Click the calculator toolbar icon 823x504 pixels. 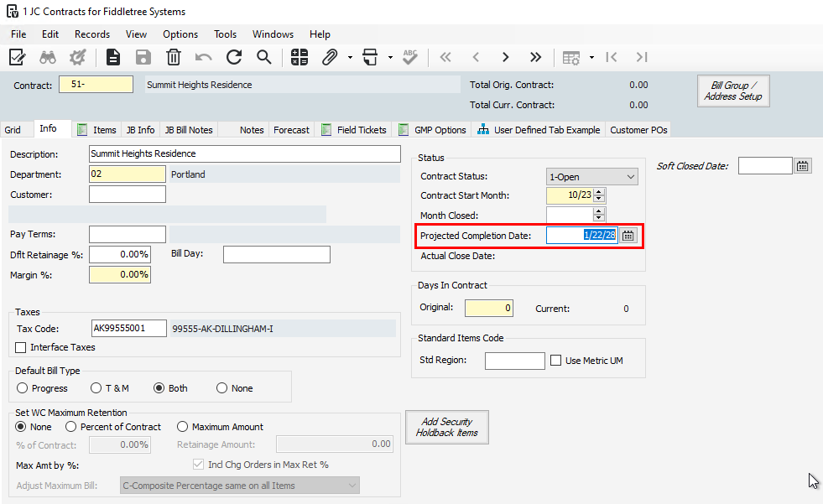coord(300,57)
